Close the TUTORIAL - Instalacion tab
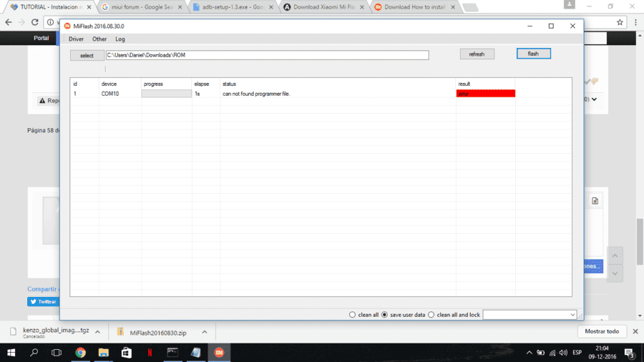 click(x=89, y=7)
